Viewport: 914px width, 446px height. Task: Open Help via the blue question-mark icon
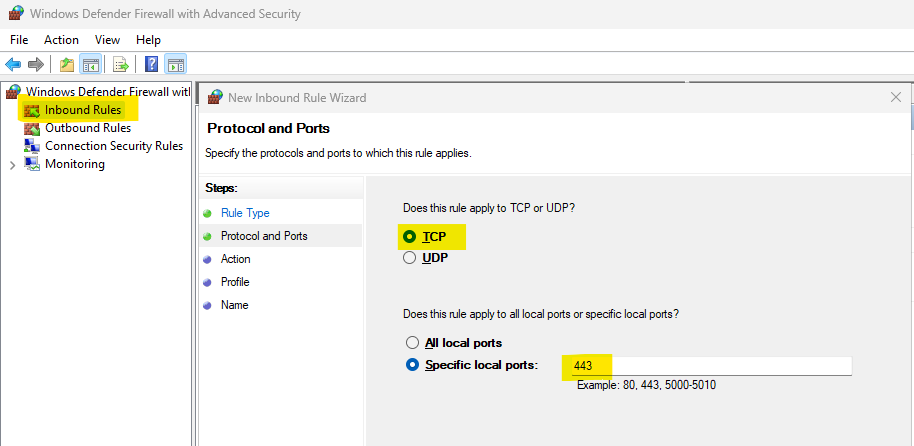pyautogui.click(x=151, y=65)
